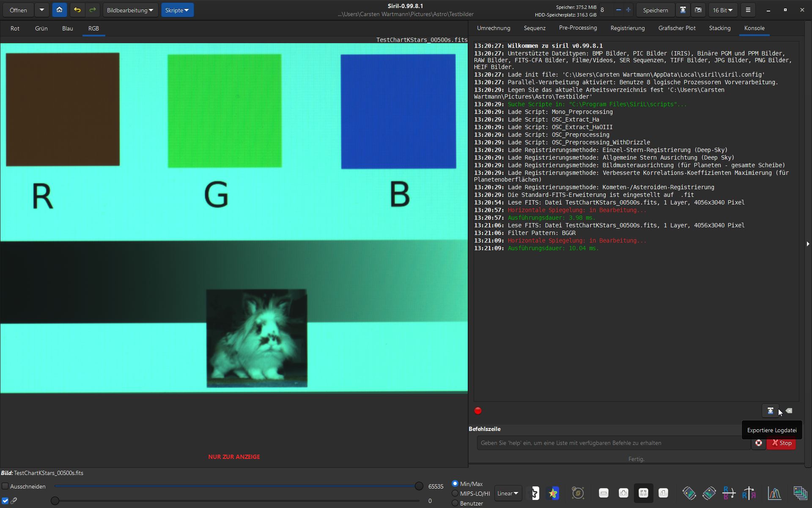This screenshot has height=508, width=812.
Task: Open the Registrierung tab
Action: (627, 28)
